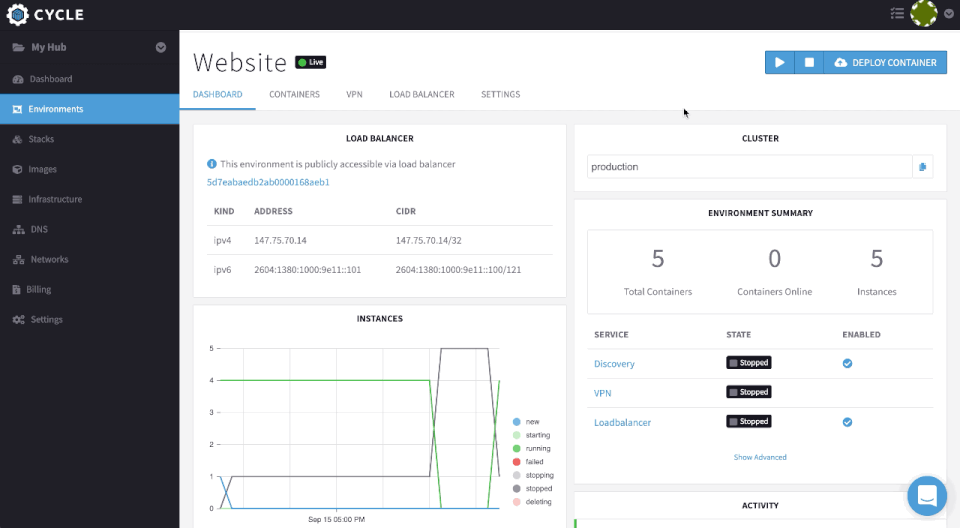Toggle the 'failed' legend series
This screenshot has width=960, height=528.
click(528, 462)
